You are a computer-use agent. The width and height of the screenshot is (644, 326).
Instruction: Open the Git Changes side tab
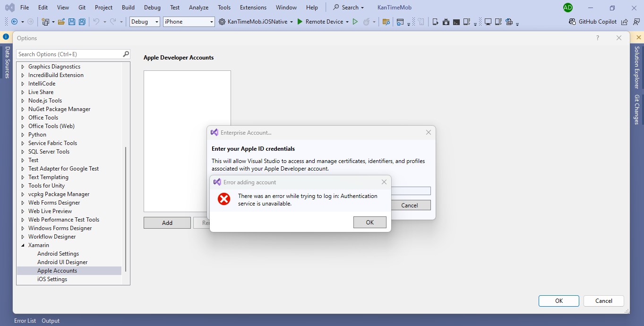[637, 110]
